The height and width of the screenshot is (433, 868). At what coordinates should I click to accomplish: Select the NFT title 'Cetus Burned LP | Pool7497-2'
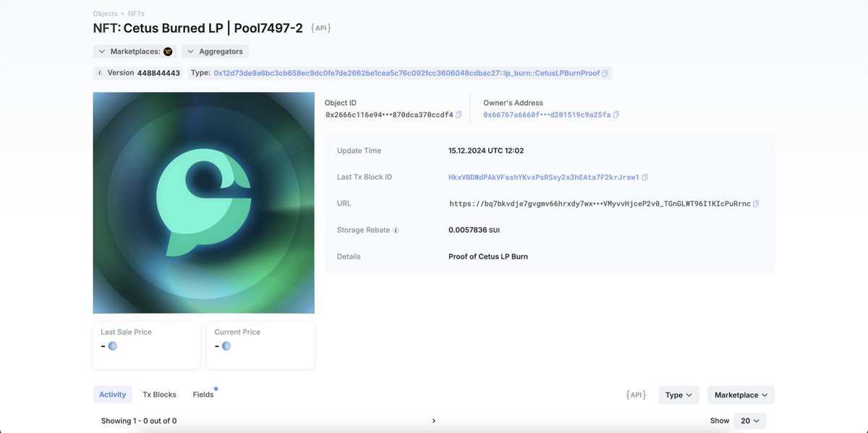213,28
